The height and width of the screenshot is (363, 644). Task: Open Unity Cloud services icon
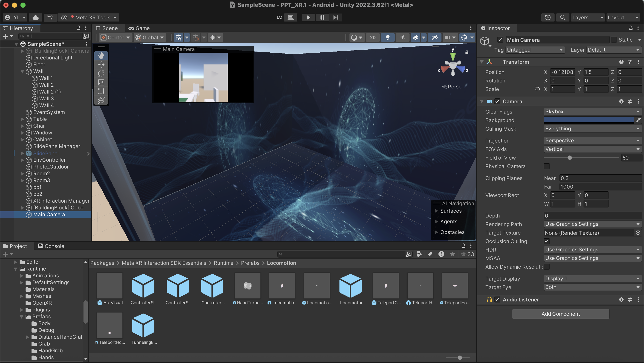(x=36, y=17)
